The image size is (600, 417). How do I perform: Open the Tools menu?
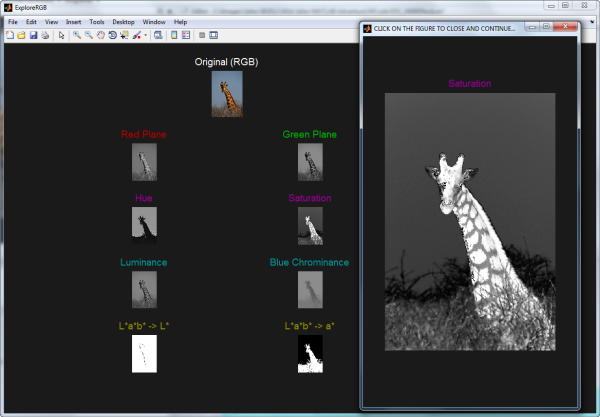coord(96,21)
